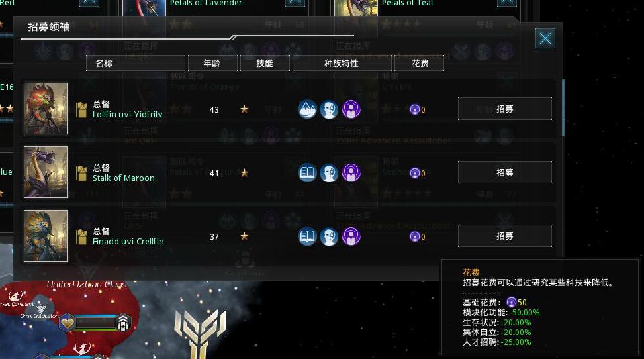Image resolution: width=644 pixels, height=359 pixels.
Task: Click the book trait icon for Finadd uvi-Crellfin
Action: click(x=307, y=236)
